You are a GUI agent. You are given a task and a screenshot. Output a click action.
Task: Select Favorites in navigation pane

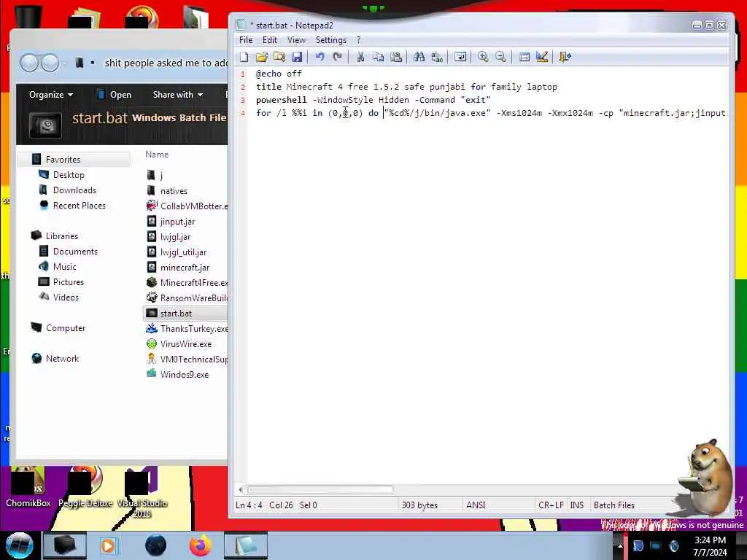[x=63, y=160]
